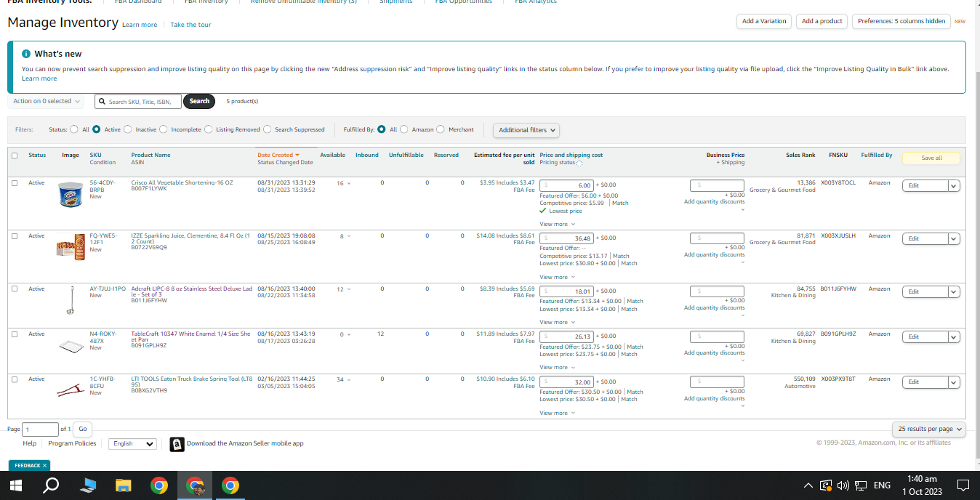Click the first Chrome icon in taskbar
The width and height of the screenshot is (980, 500).
[159, 485]
